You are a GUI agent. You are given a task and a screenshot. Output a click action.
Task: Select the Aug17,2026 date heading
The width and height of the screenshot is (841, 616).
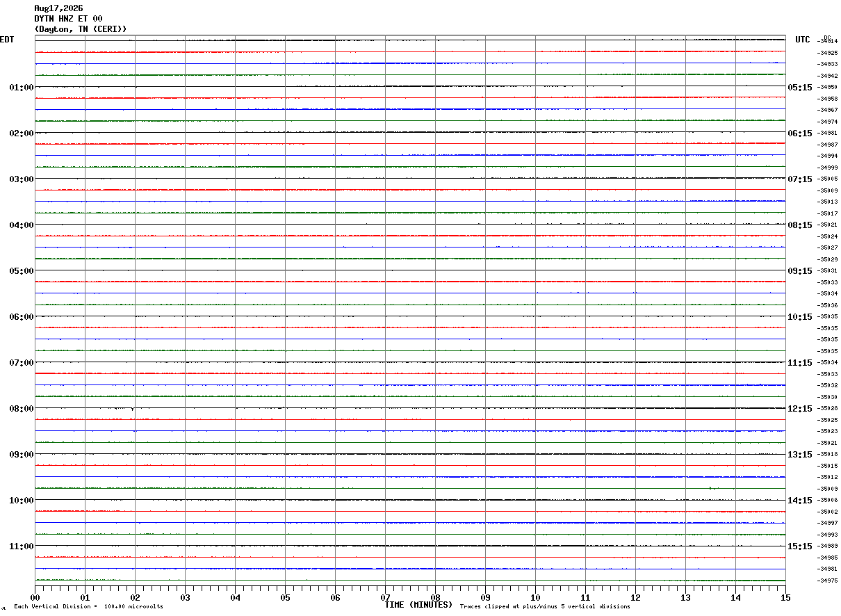pyautogui.click(x=58, y=8)
